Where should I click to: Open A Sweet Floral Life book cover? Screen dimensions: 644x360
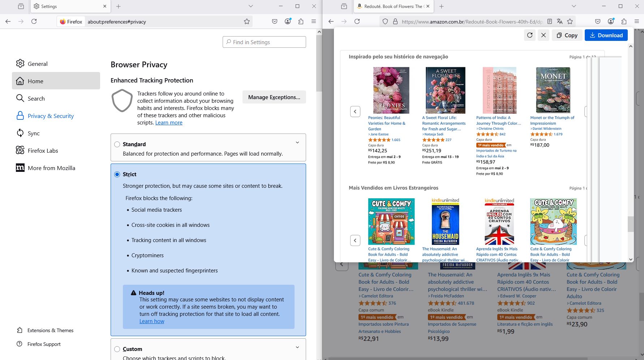445,90
